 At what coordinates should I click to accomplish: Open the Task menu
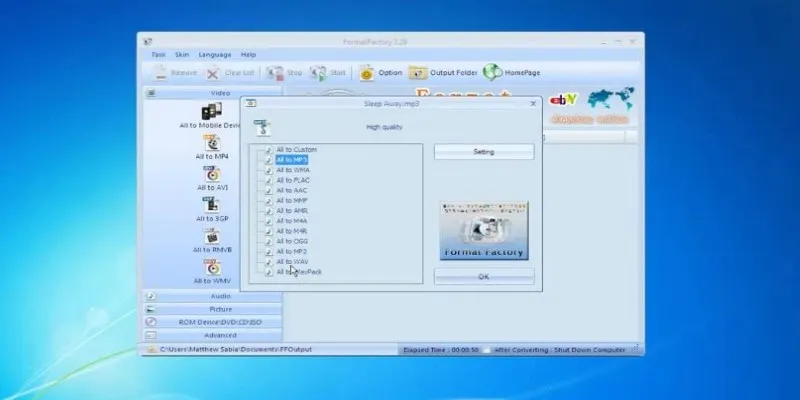(159, 55)
